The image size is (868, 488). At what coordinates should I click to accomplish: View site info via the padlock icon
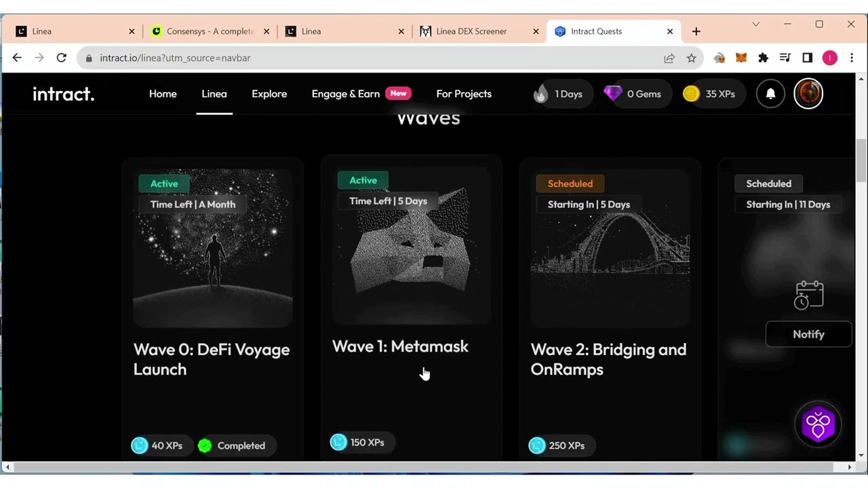(89, 58)
